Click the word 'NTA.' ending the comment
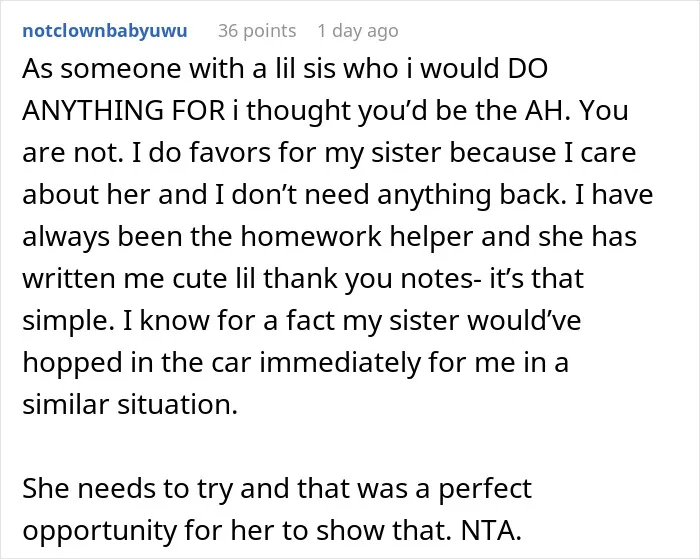 (491, 530)
